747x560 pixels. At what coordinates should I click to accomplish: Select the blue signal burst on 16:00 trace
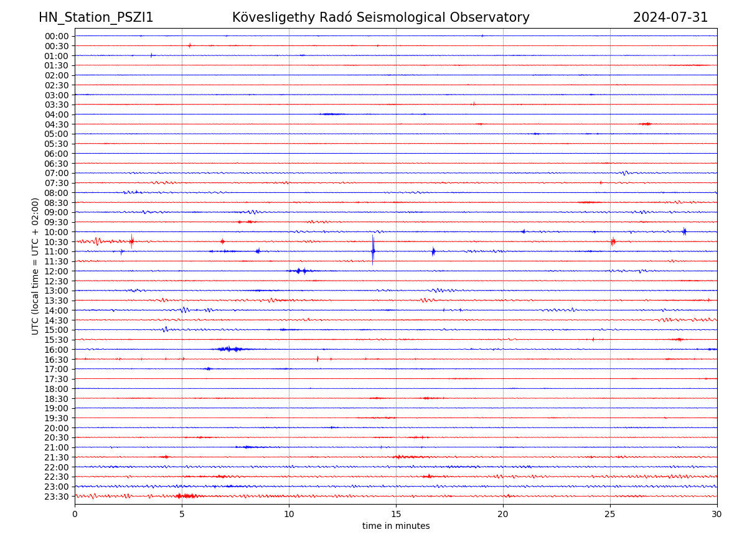[230, 349]
